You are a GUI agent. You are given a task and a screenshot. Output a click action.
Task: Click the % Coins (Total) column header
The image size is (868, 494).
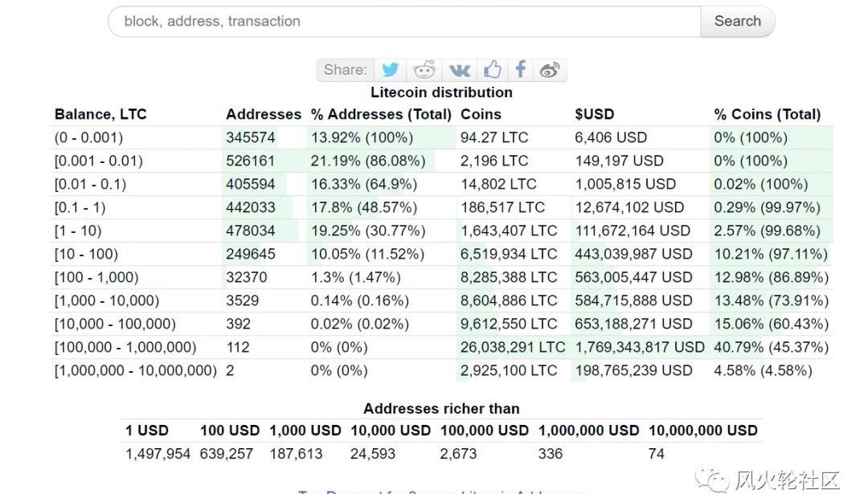coord(767,114)
